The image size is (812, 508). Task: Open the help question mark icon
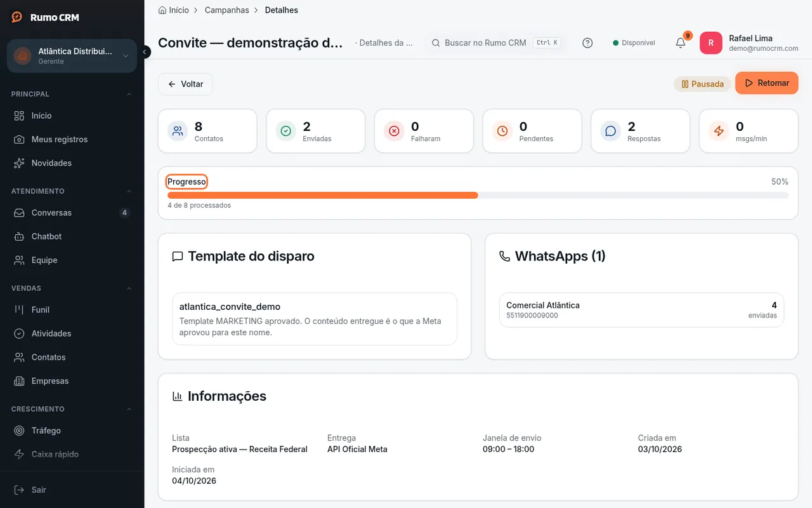click(x=587, y=43)
